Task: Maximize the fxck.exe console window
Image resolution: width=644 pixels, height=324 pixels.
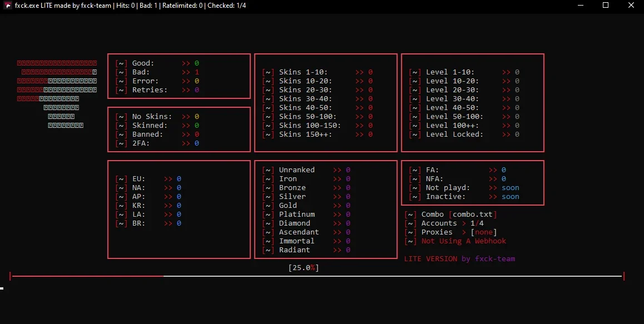Action: [x=606, y=6]
